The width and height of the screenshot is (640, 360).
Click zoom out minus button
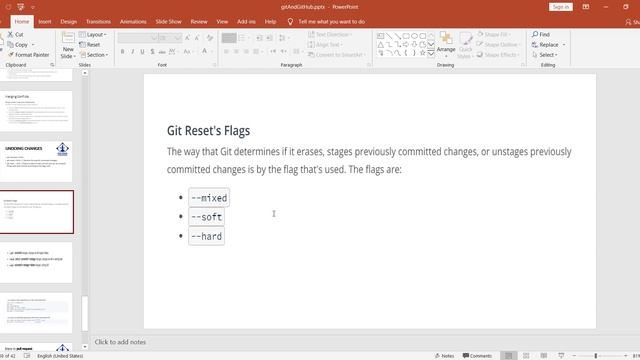pyautogui.click(x=574, y=356)
